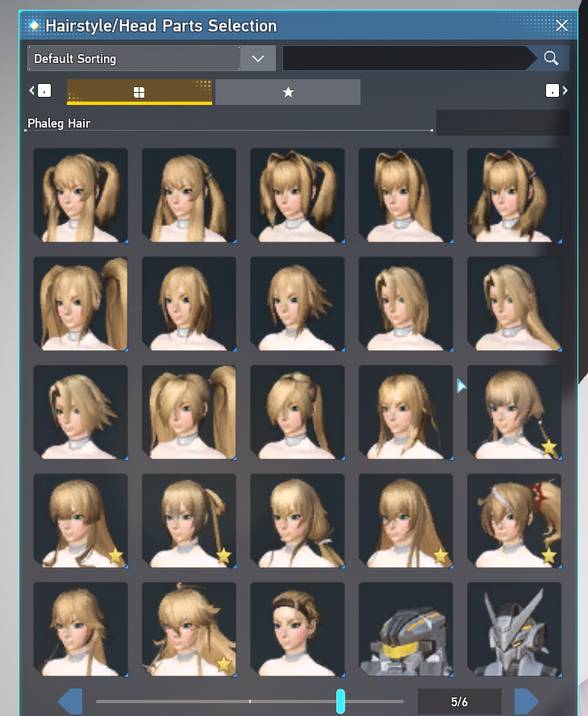
Task: Choose starred long straight hair in fourth row
Action: point(406,521)
